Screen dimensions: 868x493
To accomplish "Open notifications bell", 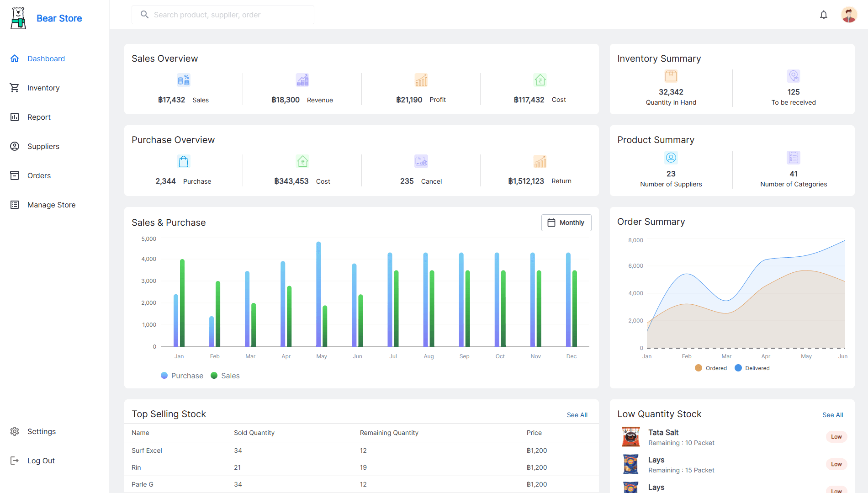I will 824,15.
